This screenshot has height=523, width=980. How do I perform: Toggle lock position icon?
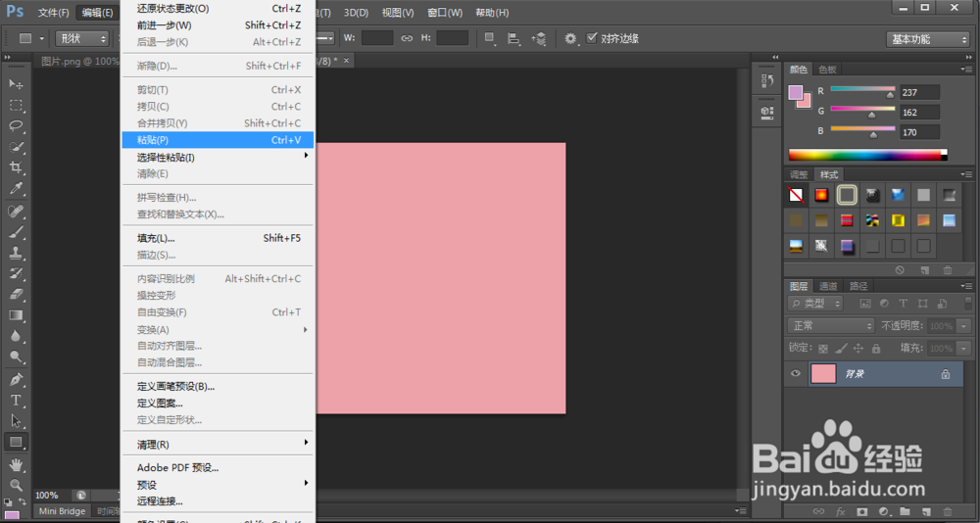pyautogui.click(x=858, y=349)
